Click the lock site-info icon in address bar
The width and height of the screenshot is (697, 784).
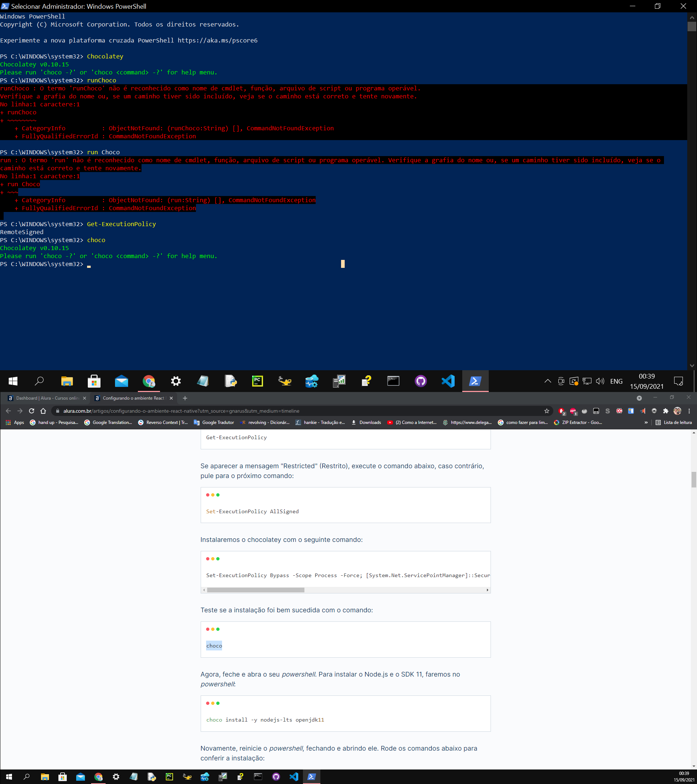point(57,411)
